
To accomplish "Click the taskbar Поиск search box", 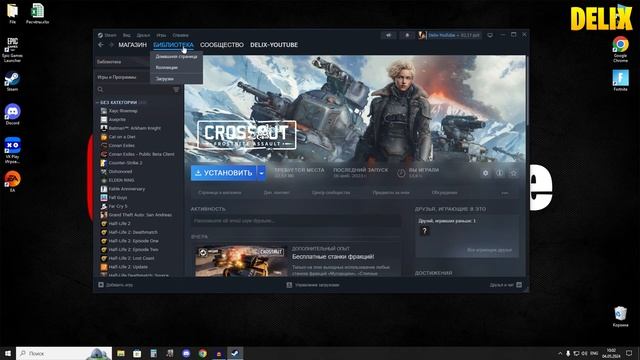I will click(x=64, y=353).
